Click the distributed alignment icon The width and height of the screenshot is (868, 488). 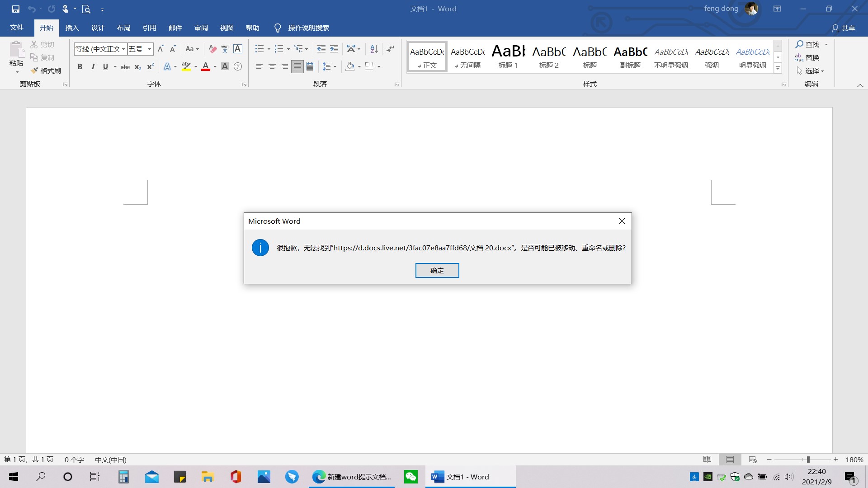310,67
